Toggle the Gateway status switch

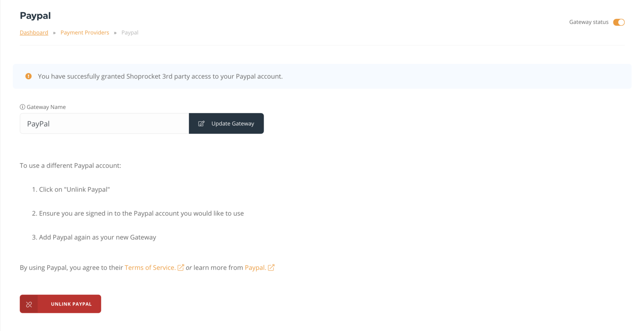point(619,22)
